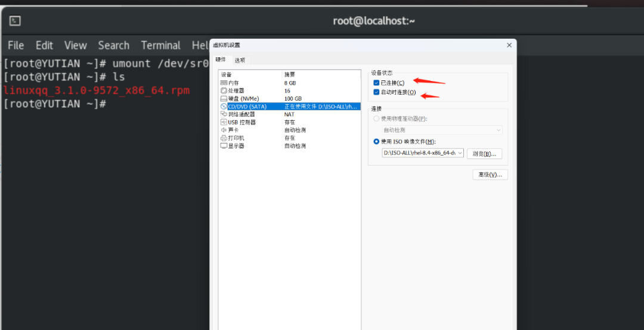Click the processor summary value 16
Screen dimensions: 644x330
coord(287,91)
